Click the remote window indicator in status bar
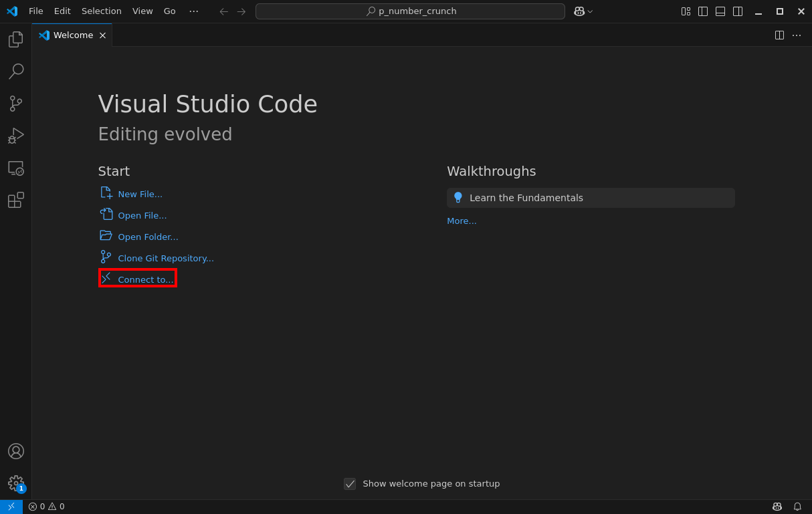The height and width of the screenshot is (514, 812). tap(11, 507)
